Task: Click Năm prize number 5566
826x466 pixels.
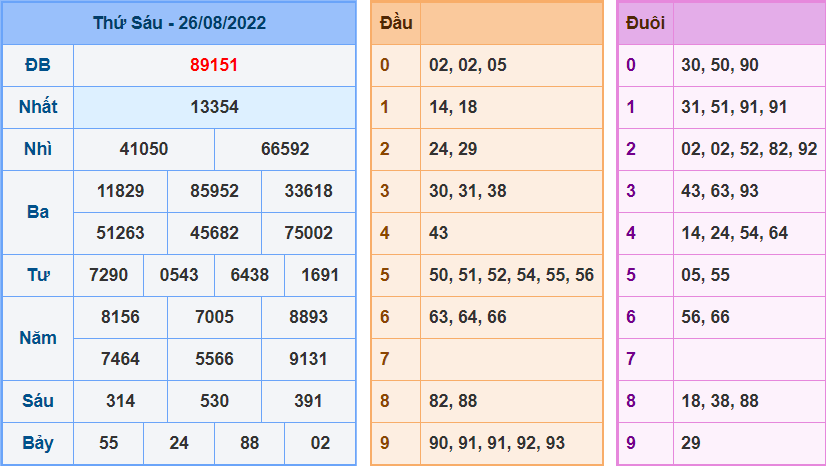Action: pyautogui.click(x=214, y=359)
